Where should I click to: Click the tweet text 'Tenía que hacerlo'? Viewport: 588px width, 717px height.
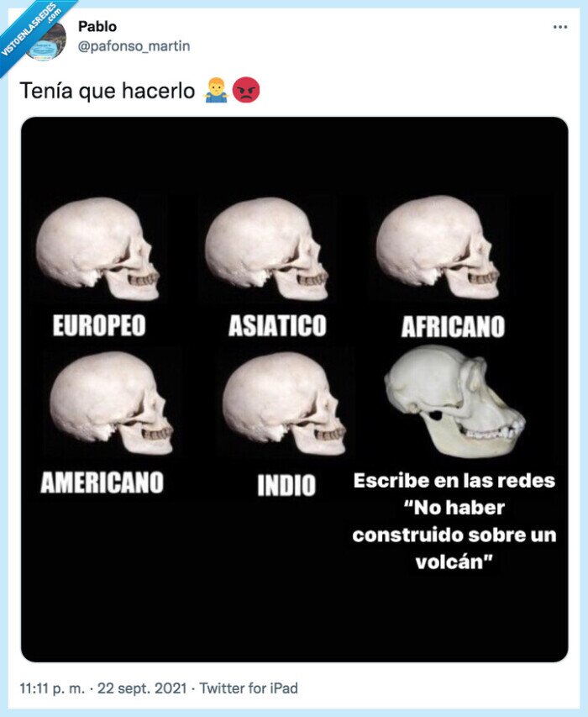pos(108,91)
